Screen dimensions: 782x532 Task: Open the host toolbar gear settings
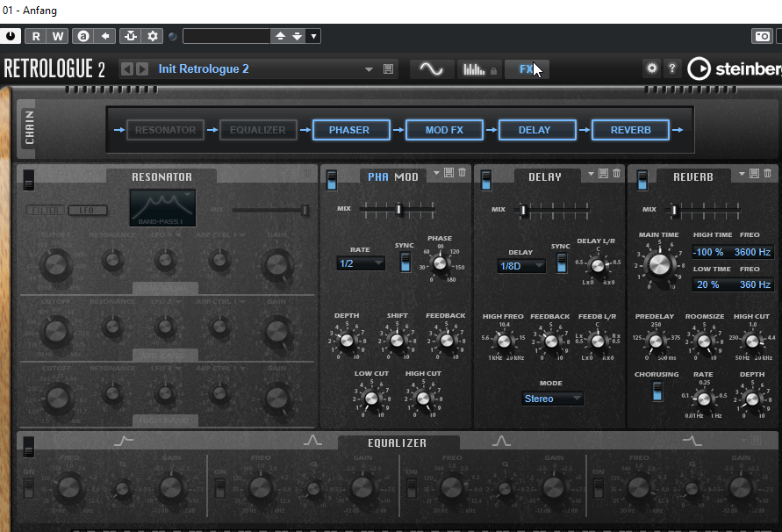coord(153,36)
